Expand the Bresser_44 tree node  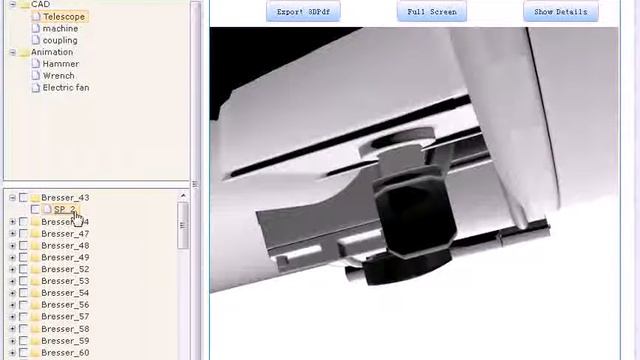tap(13, 222)
